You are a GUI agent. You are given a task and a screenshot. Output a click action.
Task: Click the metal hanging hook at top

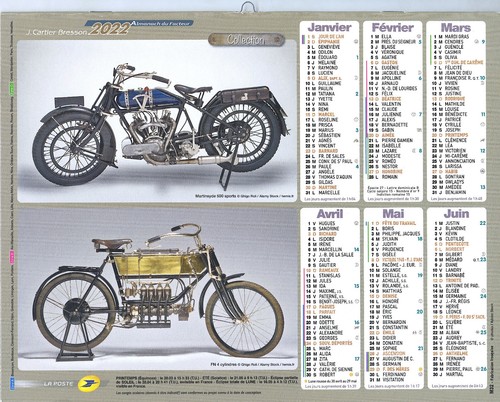click(x=247, y=7)
